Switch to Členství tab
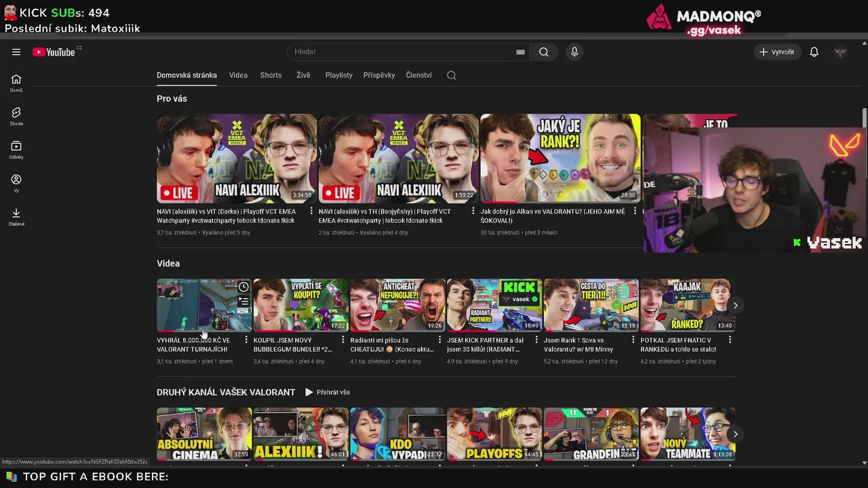868x488 pixels. point(418,75)
